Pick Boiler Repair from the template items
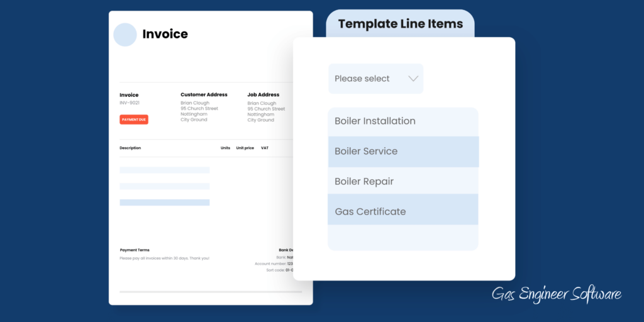The image size is (644, 322). coord(402,182)
